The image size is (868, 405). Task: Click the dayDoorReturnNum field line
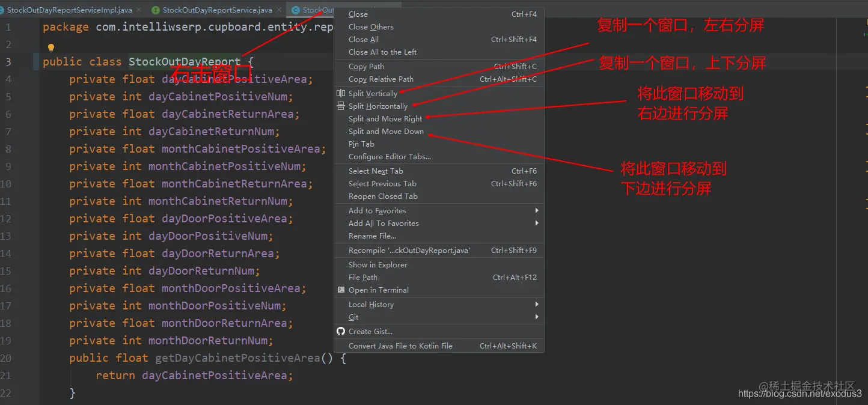pos(165,271)
